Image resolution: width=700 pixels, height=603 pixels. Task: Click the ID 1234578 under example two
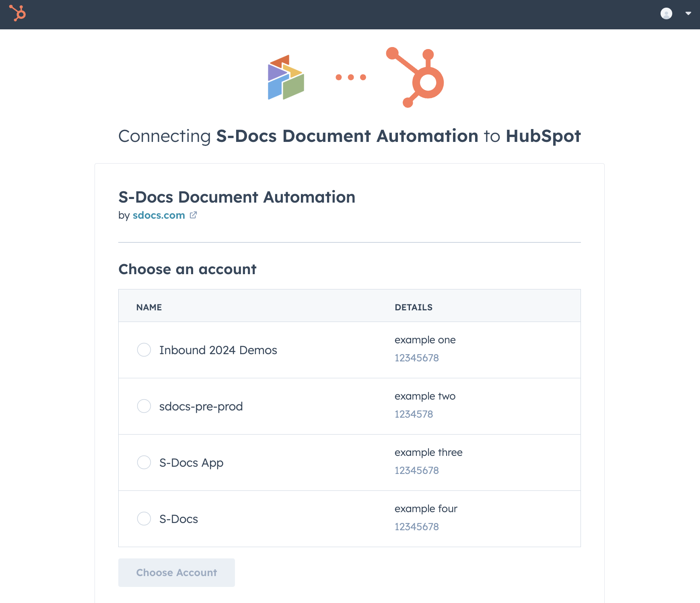414,414
